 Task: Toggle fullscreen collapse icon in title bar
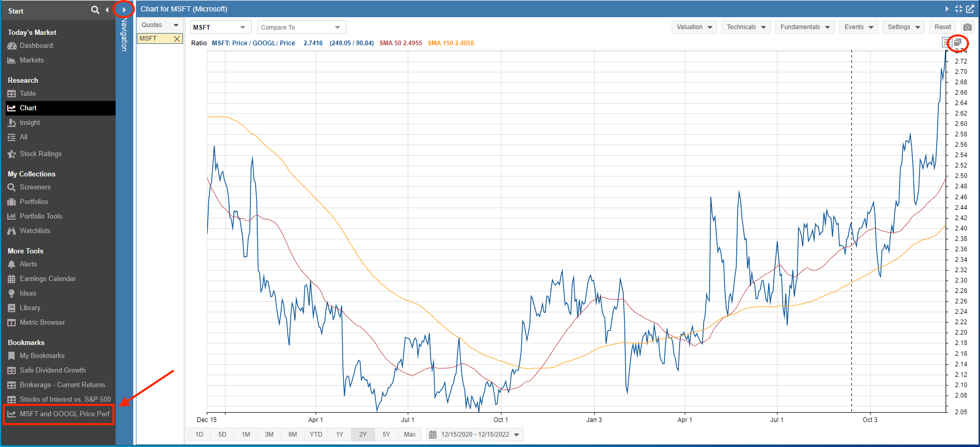[x=959, y=9]
